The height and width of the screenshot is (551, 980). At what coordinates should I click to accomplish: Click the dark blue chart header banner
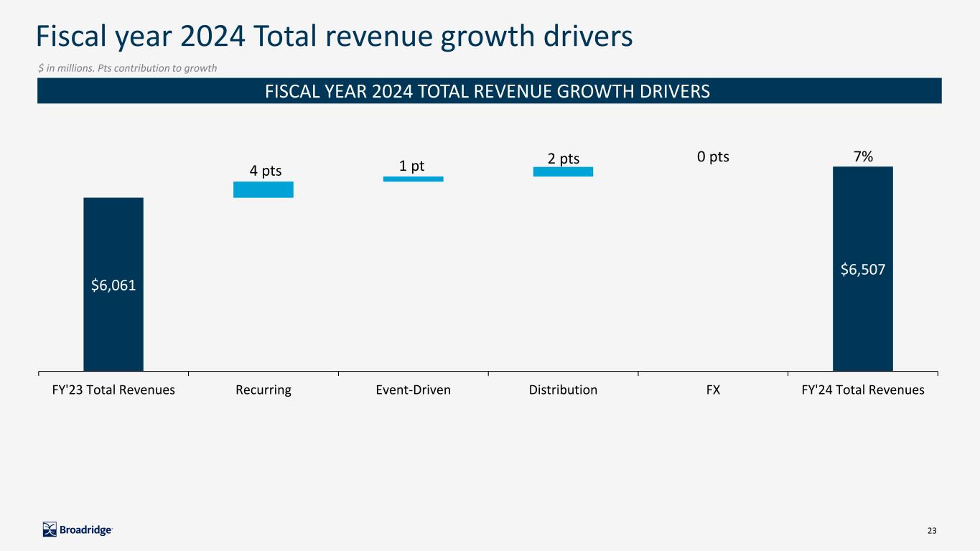click(x=489, y=91)
